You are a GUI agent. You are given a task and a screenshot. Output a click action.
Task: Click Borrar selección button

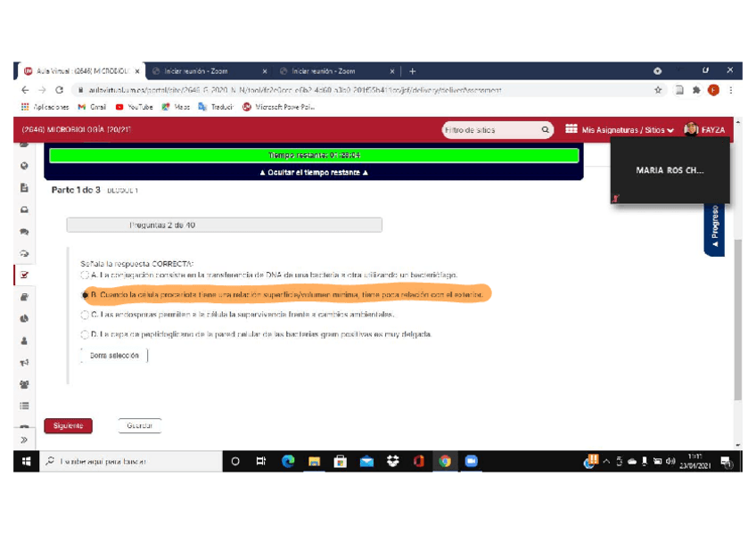pyautogui.click(x=114, y=356)
